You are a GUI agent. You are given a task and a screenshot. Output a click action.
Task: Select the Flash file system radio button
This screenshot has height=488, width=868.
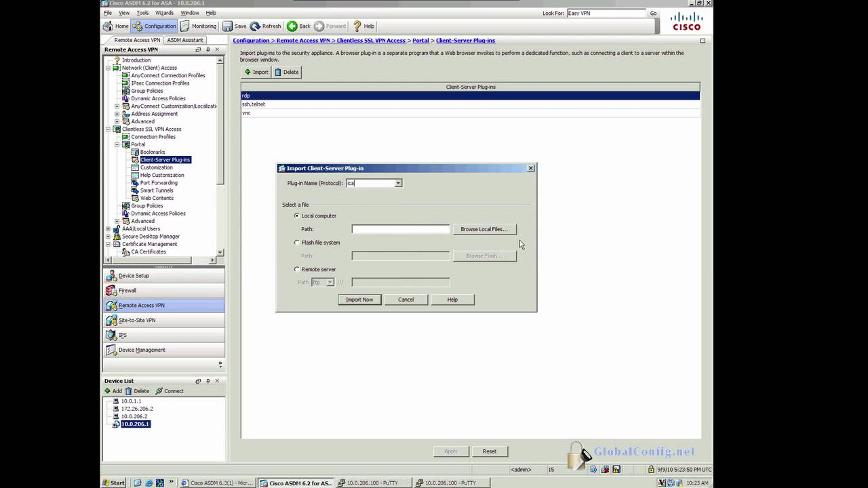point(296,243)
